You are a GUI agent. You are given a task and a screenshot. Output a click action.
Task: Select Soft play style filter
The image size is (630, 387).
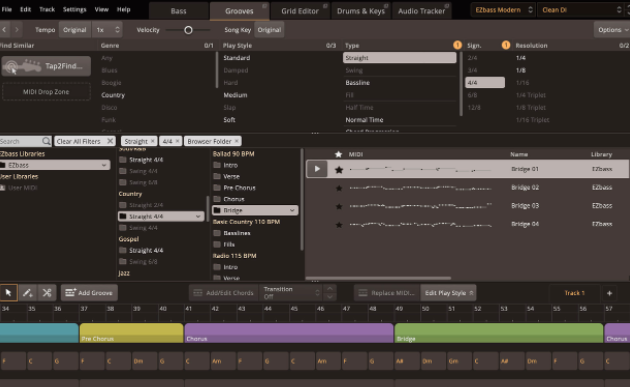click(x=229, y=120)
